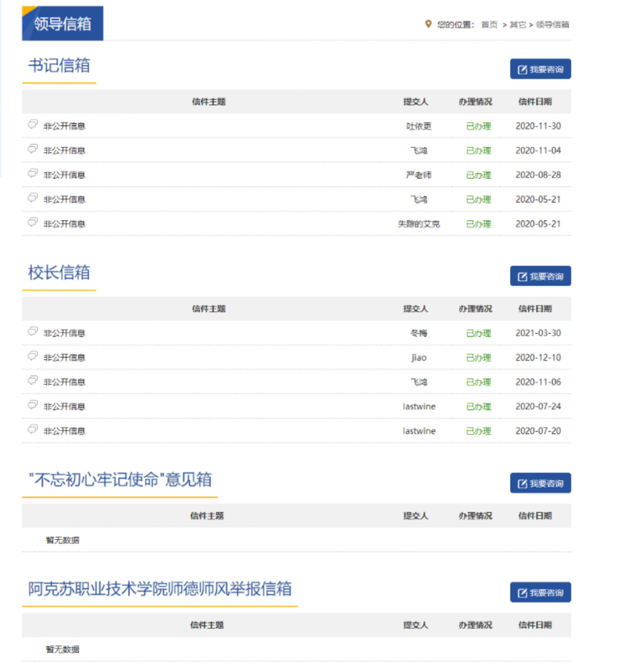The image size is (619, 672).
Task: Click message icon beside 严老师's letter row
Action: click(x=33, y=173)
